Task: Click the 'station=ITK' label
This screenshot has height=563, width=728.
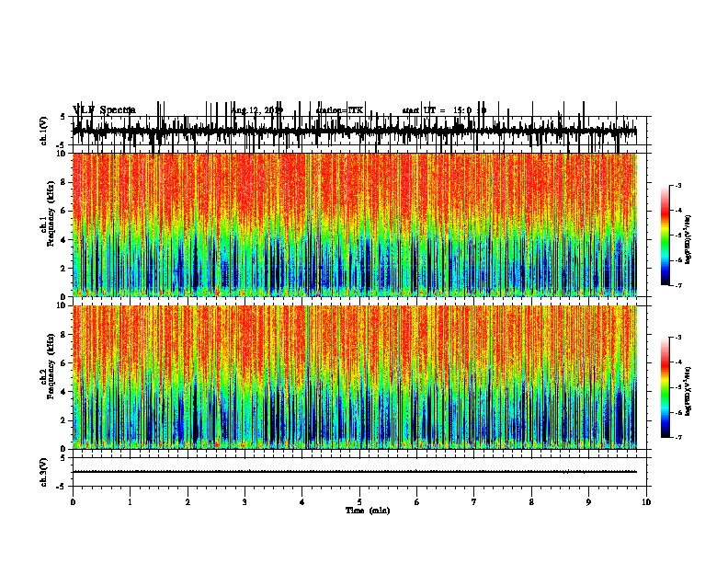Action: (x=339, y=110)
